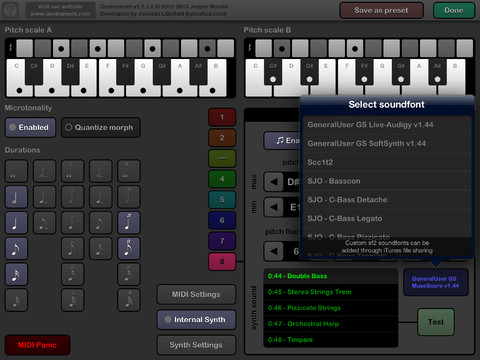Click left arrow of pitch fluctuation value 6
Viewport: 480px width, 360px height.
(x=274, y=251)
